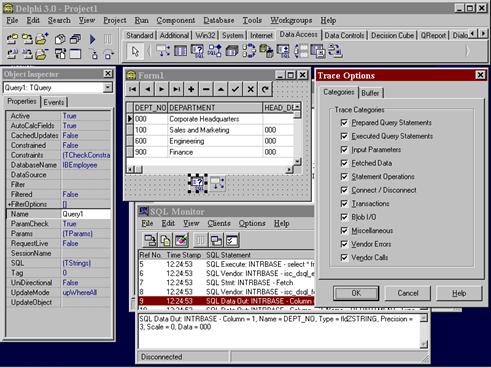The image size is (491, 368).
Task: Toggle Executed Query Statements checkbox
Action: pyautogui.click(x=344, y=136)
